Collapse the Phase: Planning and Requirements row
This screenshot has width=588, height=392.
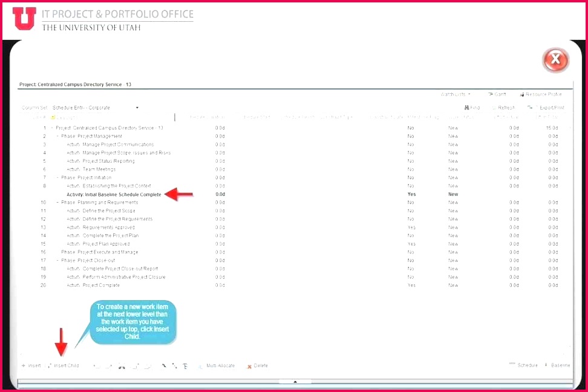57,203
